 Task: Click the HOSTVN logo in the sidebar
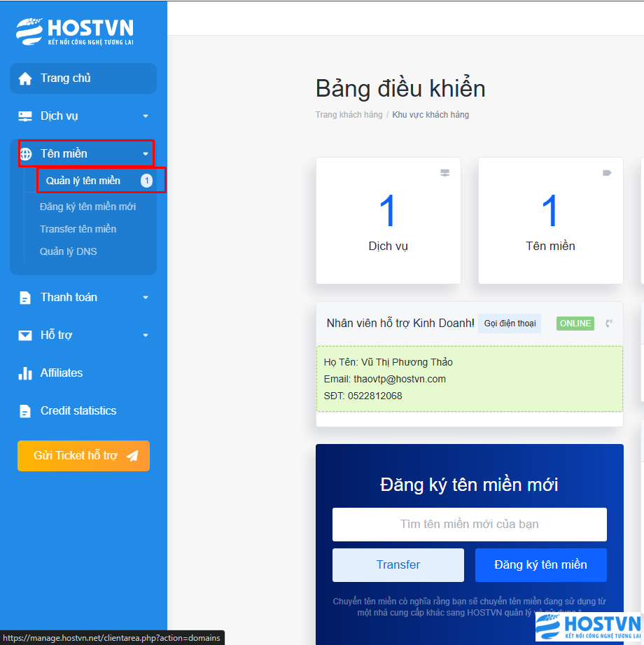pos(75,32)
